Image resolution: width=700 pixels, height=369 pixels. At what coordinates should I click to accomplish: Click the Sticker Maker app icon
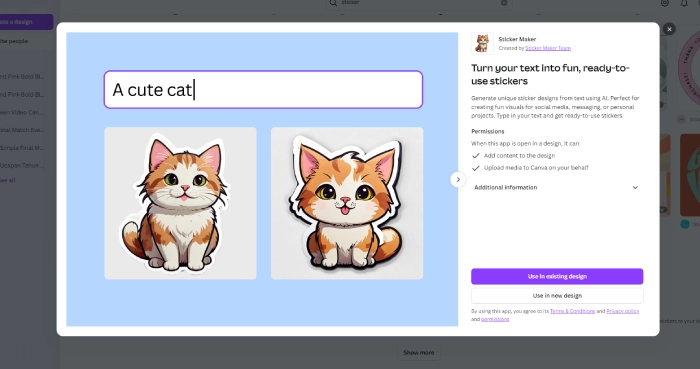(482, 43)
